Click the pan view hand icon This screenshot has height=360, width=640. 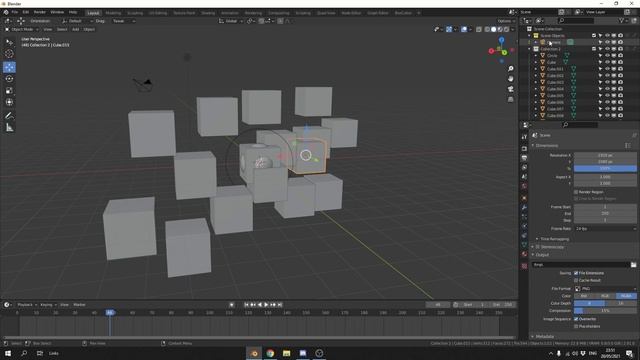click(x=511, y=79)
